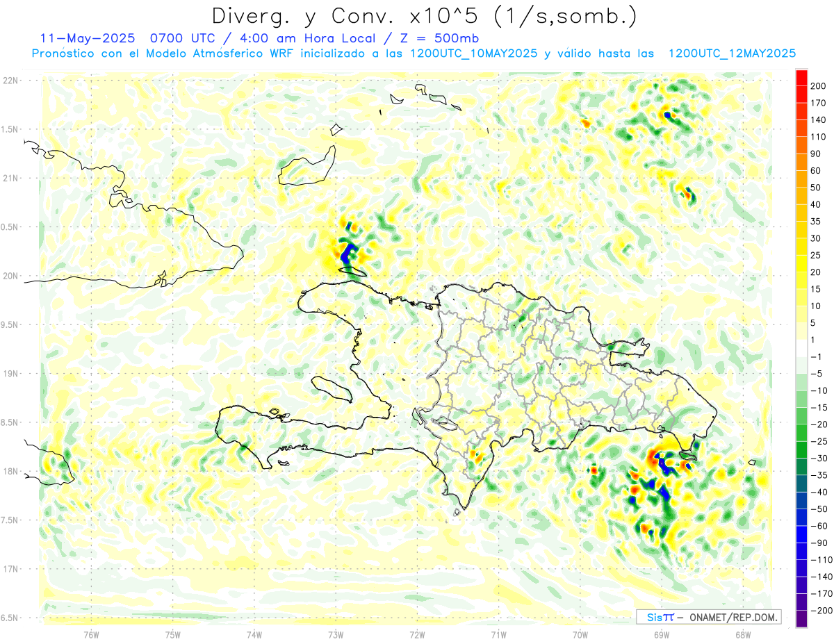This screenshot has width=834, height=644.
Task: Click the '20N' latitude axis label
Action: click(x=10, y=276)
